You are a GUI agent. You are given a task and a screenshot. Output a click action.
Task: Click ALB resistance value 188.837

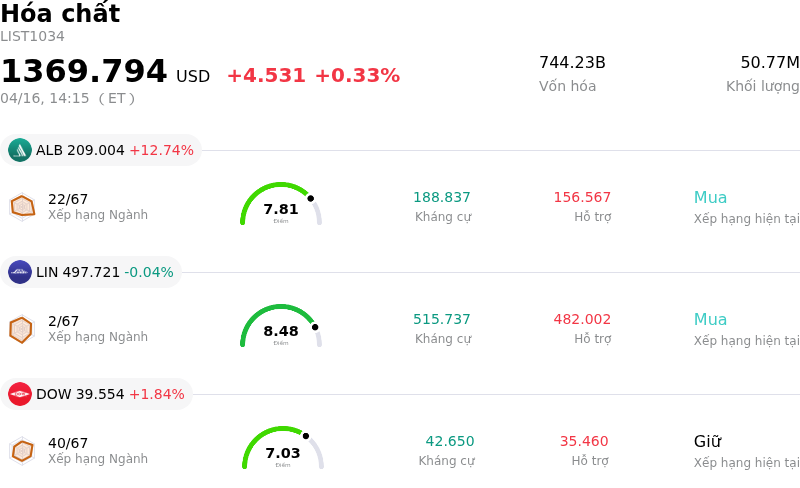(x=442, y=198)
